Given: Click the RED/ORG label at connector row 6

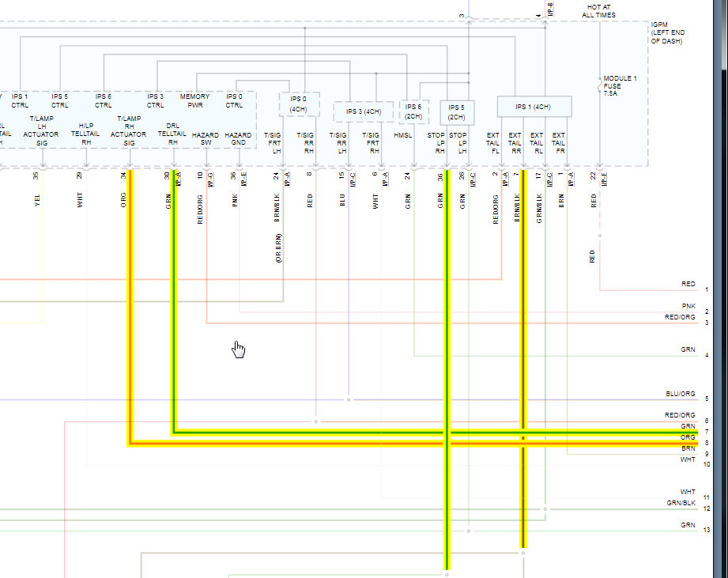Looking at the screenshot, I should click(x=681, y=415).
